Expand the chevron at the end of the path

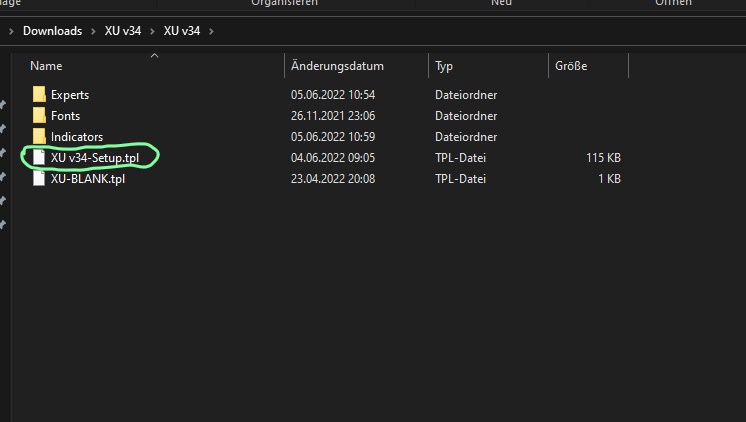[x=212, y=31]
